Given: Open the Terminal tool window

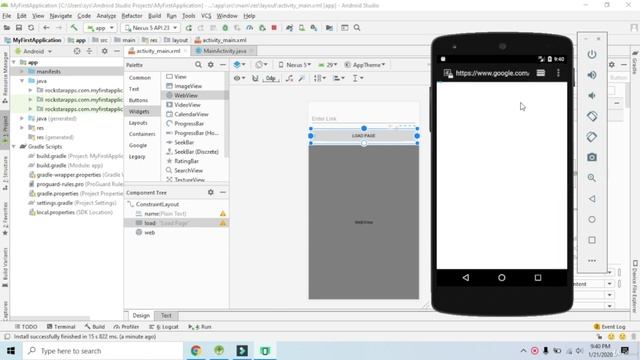Looking at the screenshot, I should coord(61,327).
